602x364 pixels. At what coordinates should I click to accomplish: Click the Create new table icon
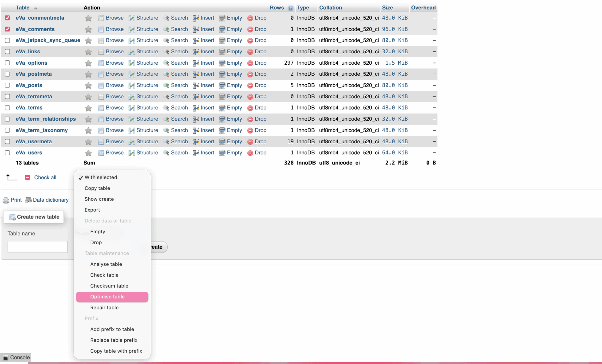(12, 217)
